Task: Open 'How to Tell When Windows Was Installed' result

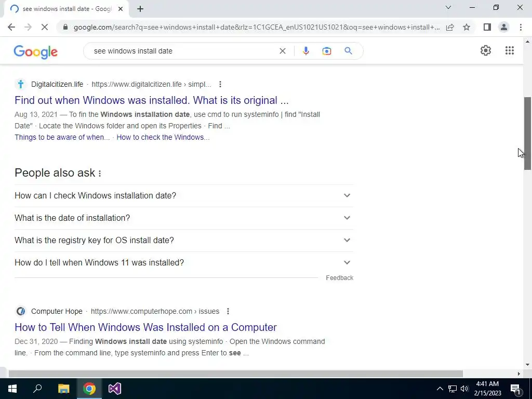Action: 145,327
